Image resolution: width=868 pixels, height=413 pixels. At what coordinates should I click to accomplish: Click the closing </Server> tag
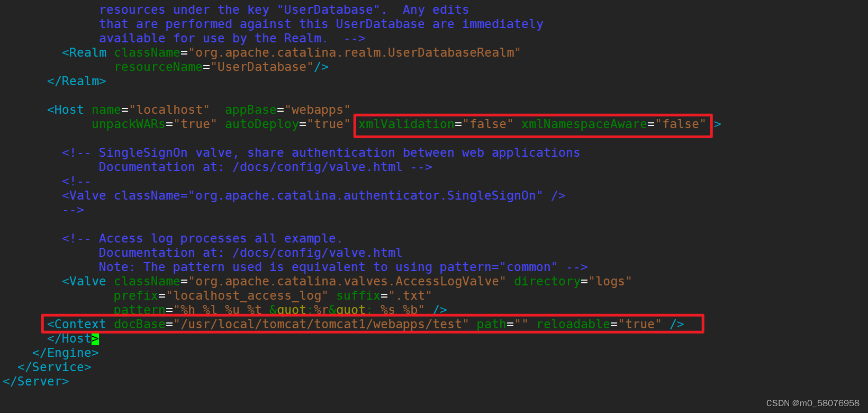pyautogui.click(x=36, y=382)
